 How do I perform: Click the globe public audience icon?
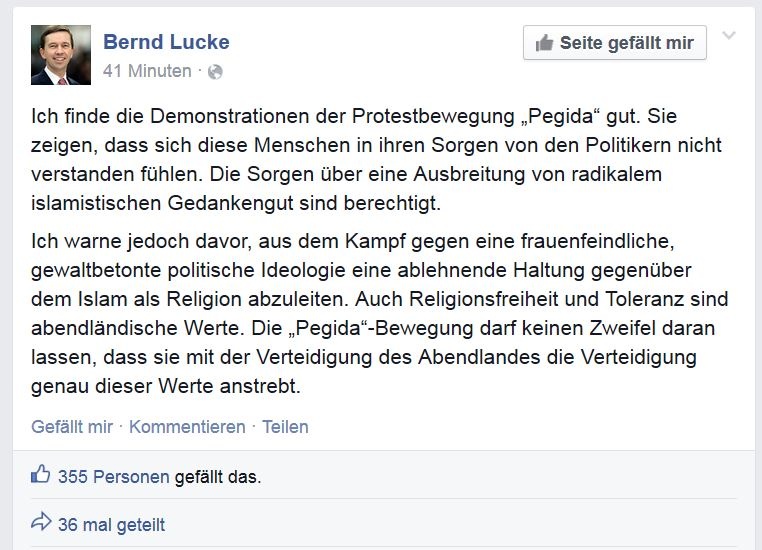pos(215,71)
